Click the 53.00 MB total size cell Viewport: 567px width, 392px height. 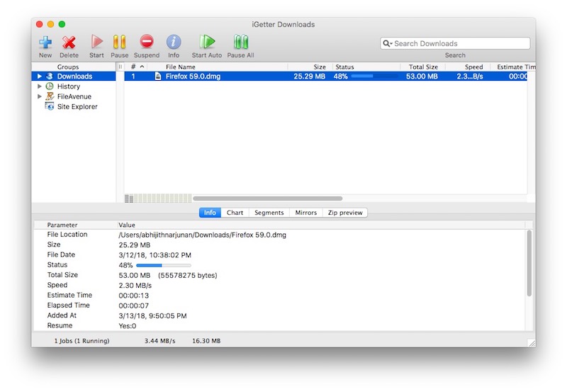pos(422,77)
